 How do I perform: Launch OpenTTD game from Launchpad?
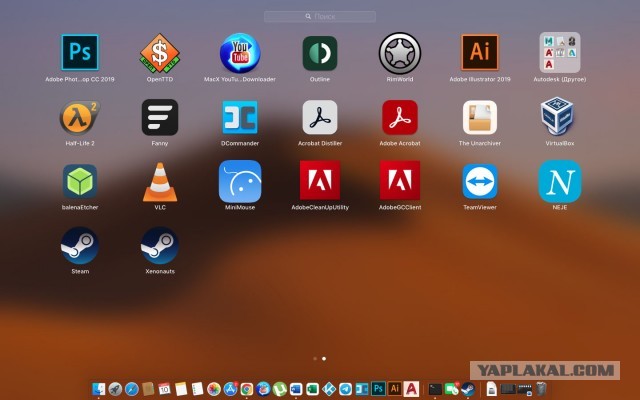click(x=160, y=53)
